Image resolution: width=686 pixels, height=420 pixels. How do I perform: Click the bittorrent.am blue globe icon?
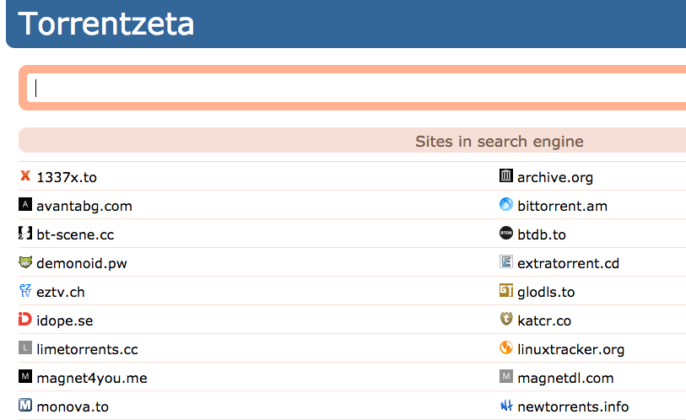(x=506, y=204)
